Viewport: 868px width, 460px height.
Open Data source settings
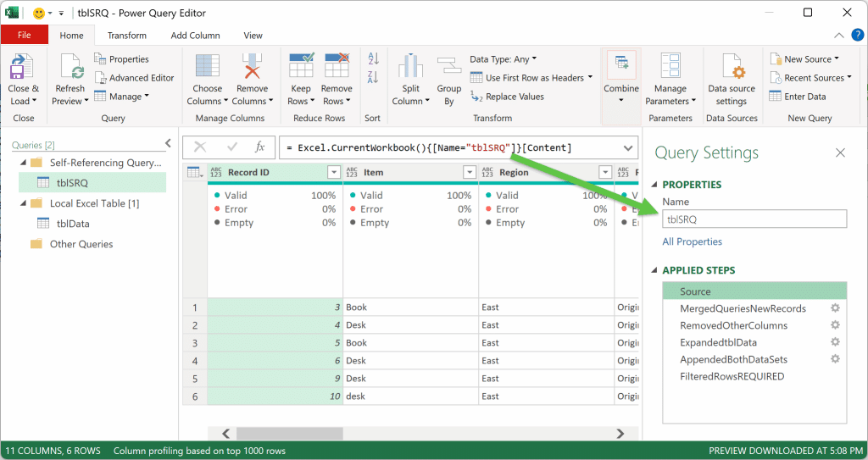tap(732, 80)
